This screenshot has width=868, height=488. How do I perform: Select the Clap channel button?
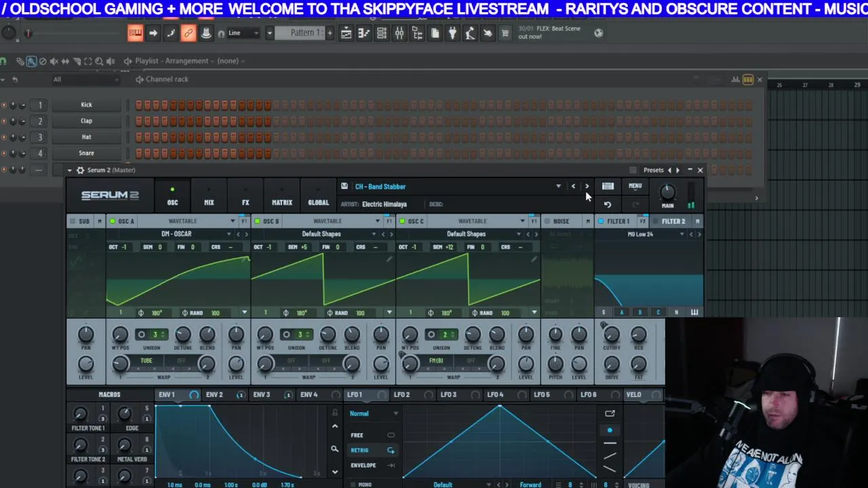(x=86, y=121)
